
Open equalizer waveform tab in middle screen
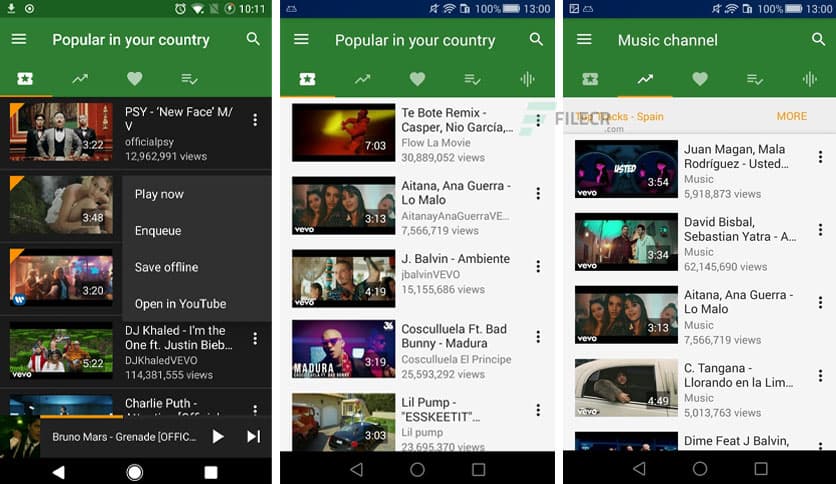[x=527, y=79]
